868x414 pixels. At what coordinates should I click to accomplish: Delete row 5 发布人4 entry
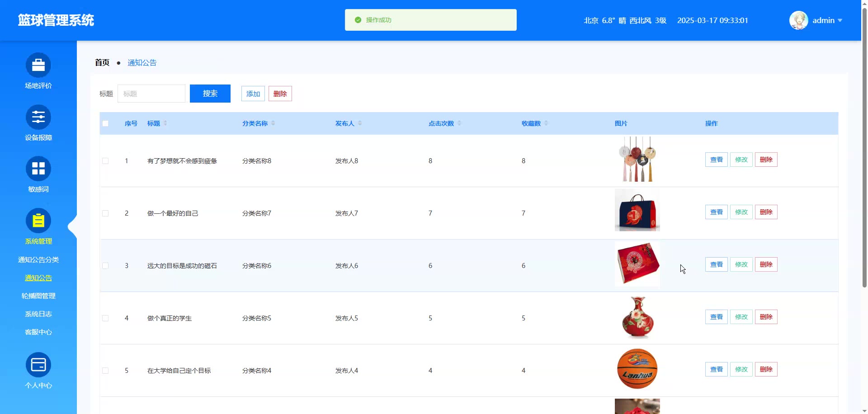pos(766,369)
